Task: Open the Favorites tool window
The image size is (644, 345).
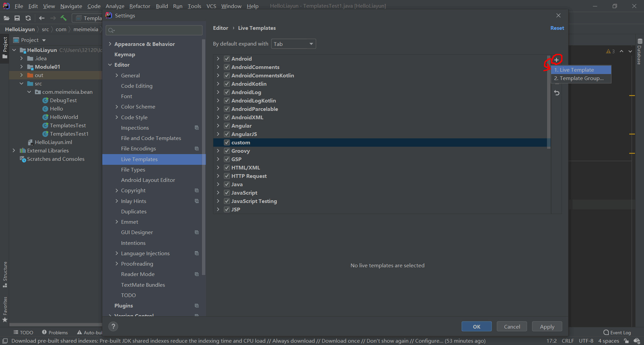Action: point(5,309)
